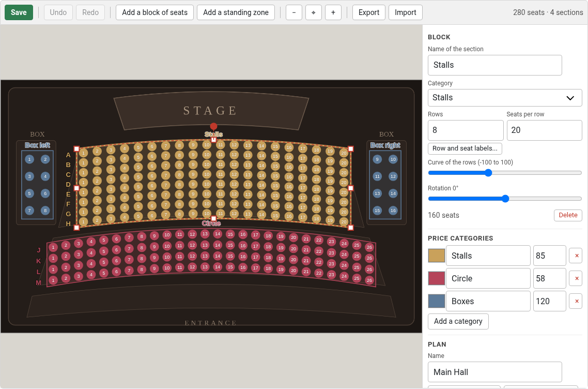The height and width of the screenshot is (389, 588).
Task: Click the Redo button
Action: click(90, 12)
